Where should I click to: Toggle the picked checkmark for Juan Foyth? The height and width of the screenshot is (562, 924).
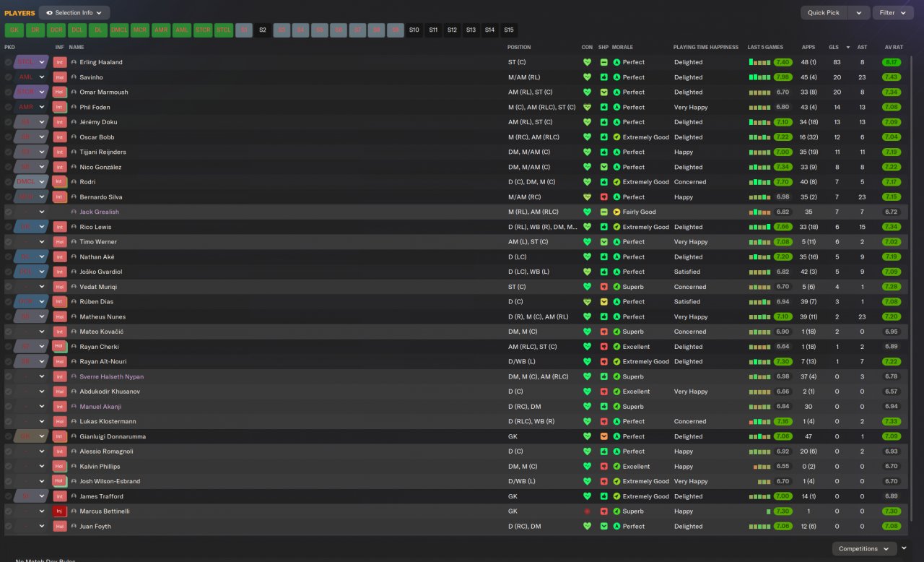[x=9, y=527]
